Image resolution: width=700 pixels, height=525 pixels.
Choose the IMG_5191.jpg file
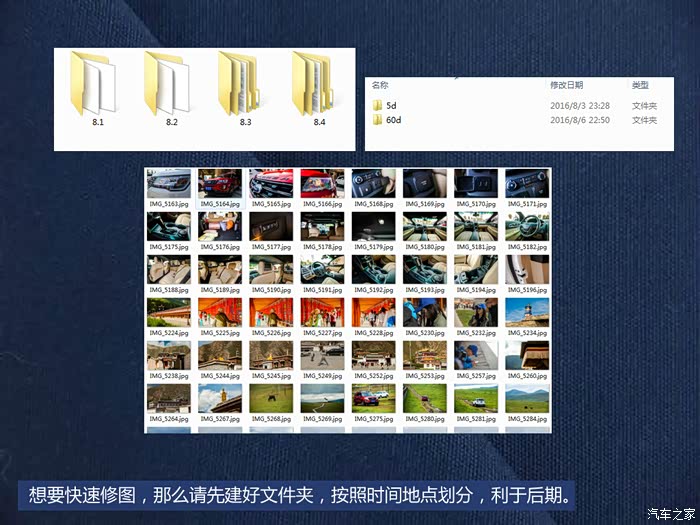(x=322, y=270)
